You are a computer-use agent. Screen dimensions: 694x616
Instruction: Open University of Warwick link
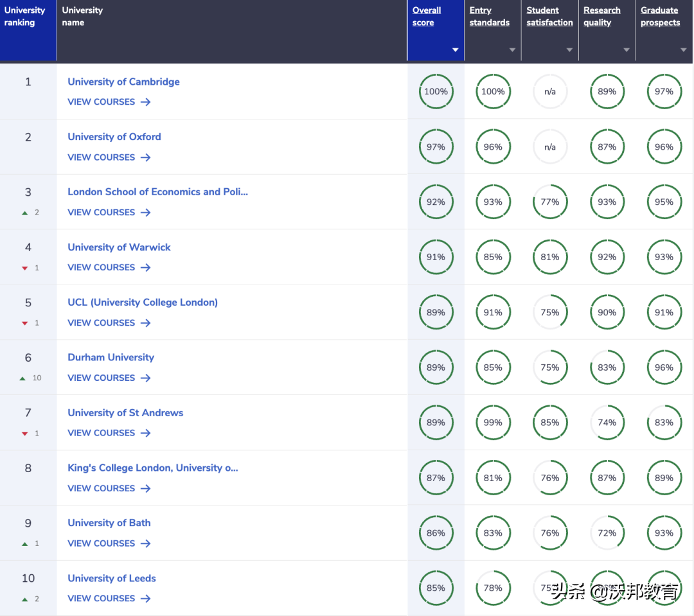pyautogui.click(x=119, y=247)
